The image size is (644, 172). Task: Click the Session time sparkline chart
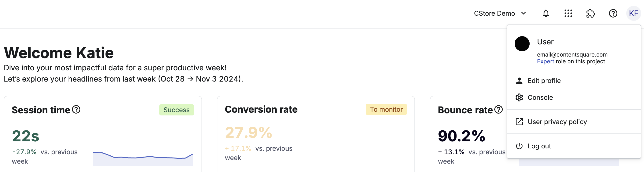pyautogui.click(x=143, y=158)
